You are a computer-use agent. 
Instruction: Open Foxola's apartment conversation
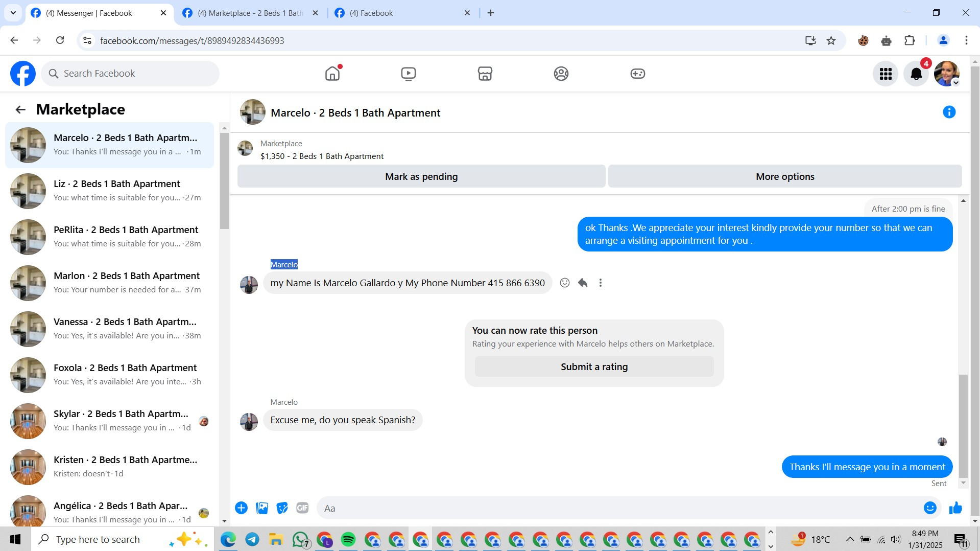[x=109, y=375]
